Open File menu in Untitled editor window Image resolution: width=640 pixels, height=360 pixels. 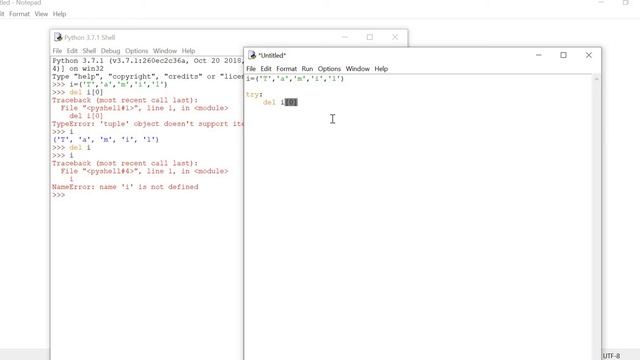pos(251,69)
